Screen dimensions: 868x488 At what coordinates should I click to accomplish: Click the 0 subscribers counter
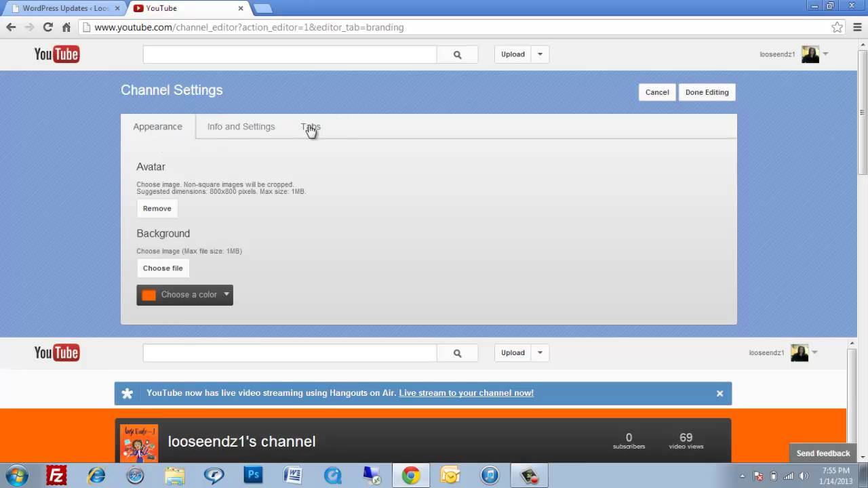click(629, 441)
